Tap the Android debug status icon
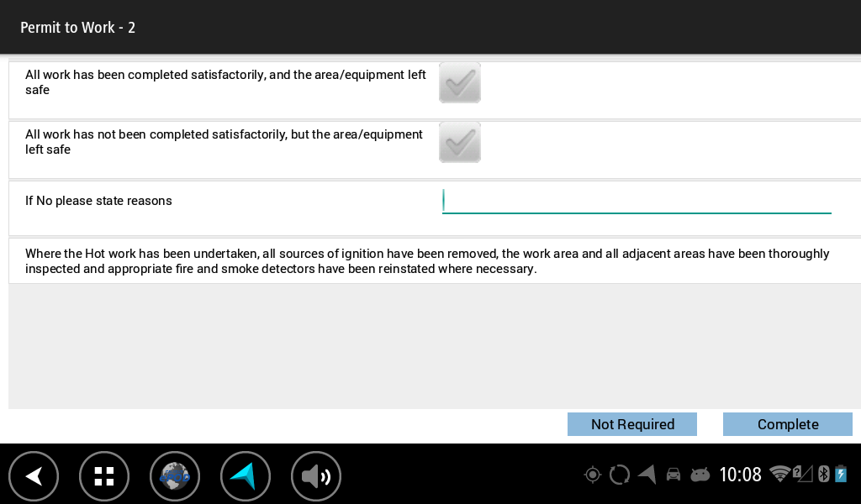861x504 pixels. click(x=700, y=475)
